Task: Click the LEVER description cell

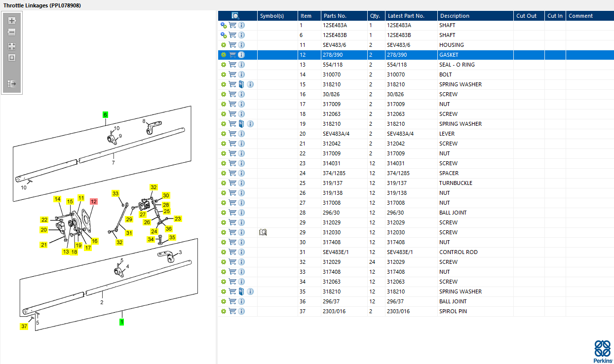Action: pyautogui.click(x=475, y=134)
